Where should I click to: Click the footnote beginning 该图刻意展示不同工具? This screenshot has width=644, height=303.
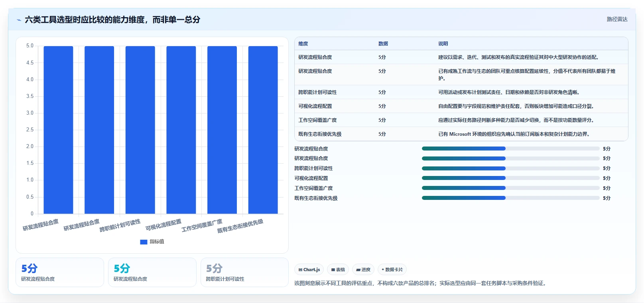420,283
